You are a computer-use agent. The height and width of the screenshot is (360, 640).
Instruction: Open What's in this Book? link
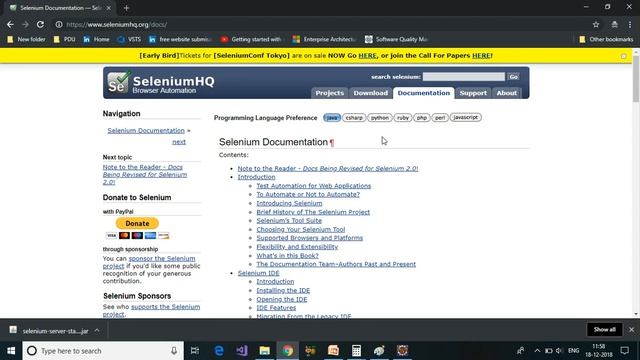[287, 256]
